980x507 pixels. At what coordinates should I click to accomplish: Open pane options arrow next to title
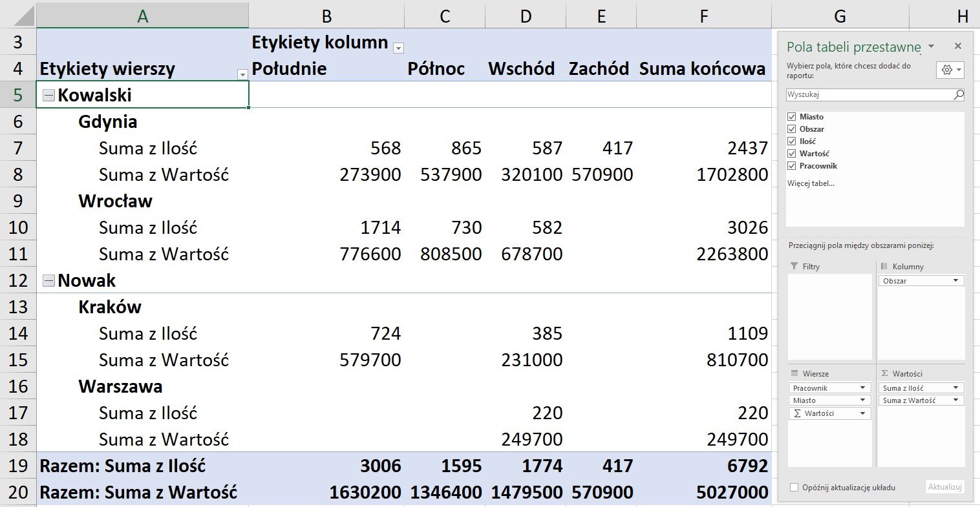point(931,47)
